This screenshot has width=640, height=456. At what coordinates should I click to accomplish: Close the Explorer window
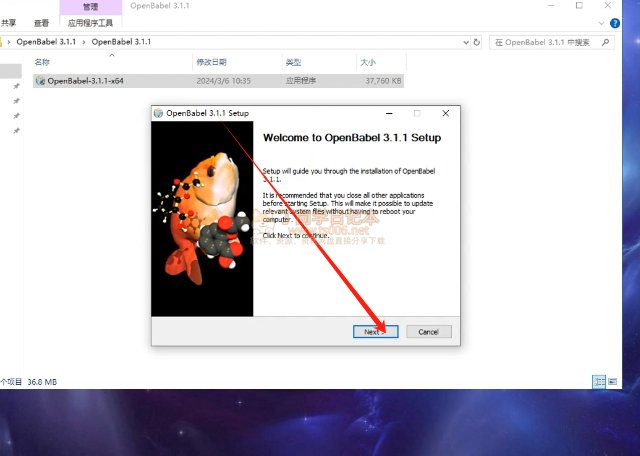(x=608, y=5)
